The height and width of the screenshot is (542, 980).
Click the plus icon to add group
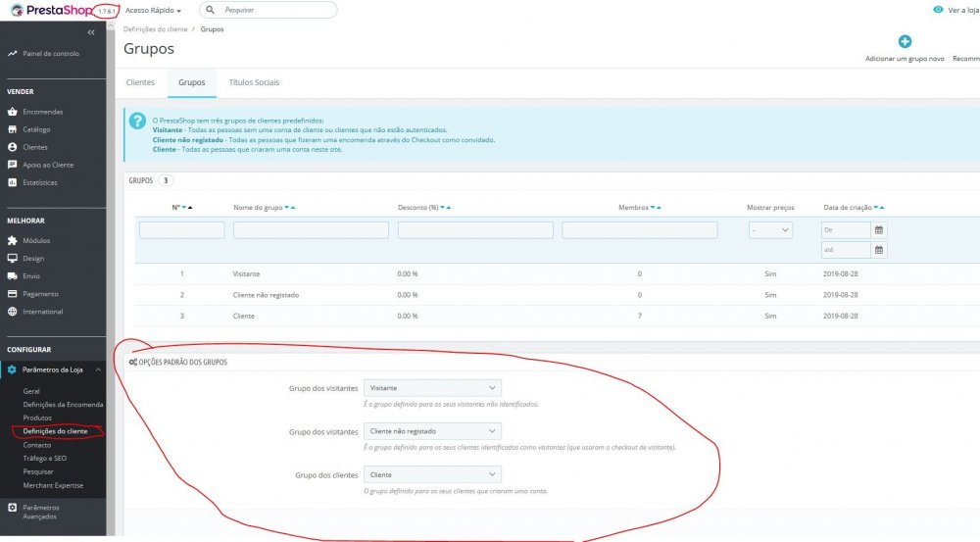[905, 41]
